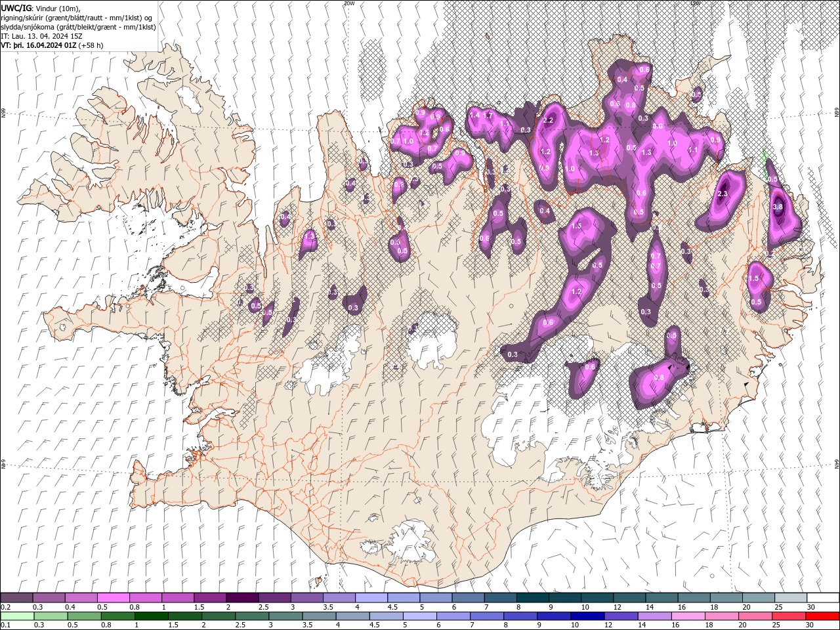840x630 pixels.
Task: Click the '30' label in the top legend row
Action: pyautogui.click(x=810, y=607)
